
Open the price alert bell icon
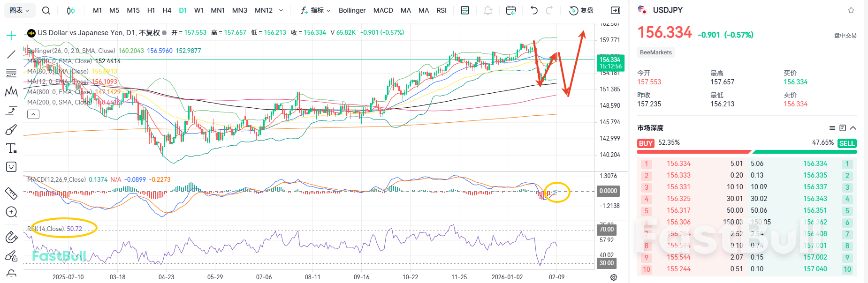coord(488,10)
